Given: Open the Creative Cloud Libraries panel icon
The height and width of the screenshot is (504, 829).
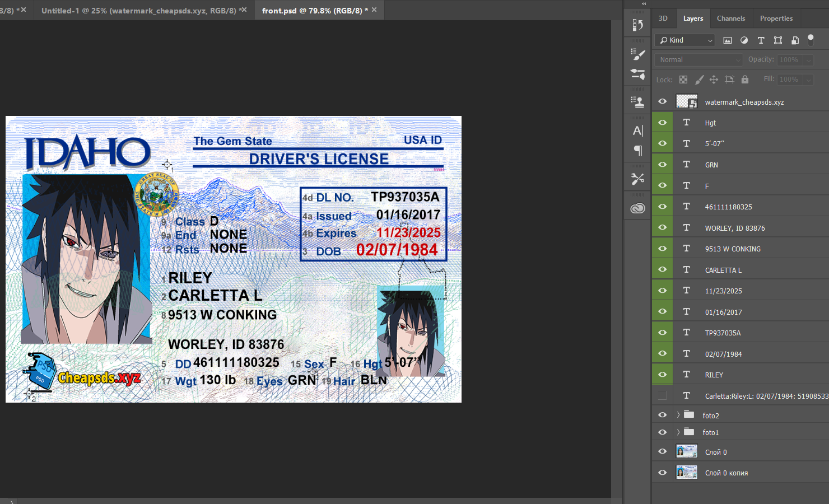Looking at the screenshot, I should (x=637, y=208).
